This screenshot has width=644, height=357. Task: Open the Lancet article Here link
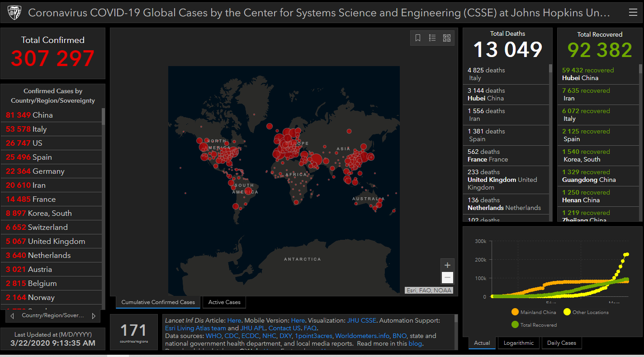point(234,320)
